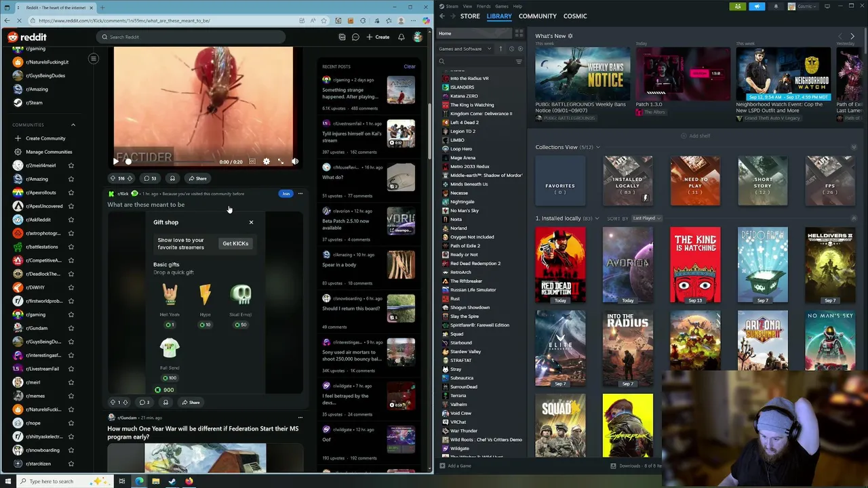The height and width of the screenshot is (488, 868).
Task: Collapse the Collections View shelf chevron
Action: (x=854, y=147)
